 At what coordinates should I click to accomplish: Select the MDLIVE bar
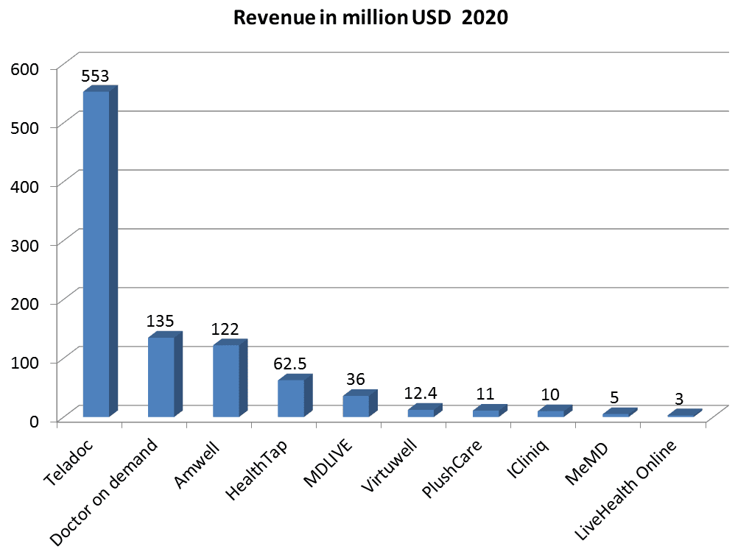(x=360, y=403)
